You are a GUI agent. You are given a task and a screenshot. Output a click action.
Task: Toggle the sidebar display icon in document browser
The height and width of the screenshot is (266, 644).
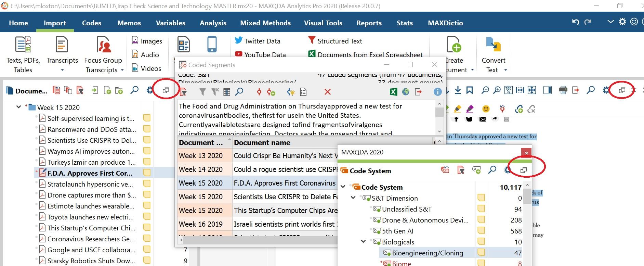548,90
